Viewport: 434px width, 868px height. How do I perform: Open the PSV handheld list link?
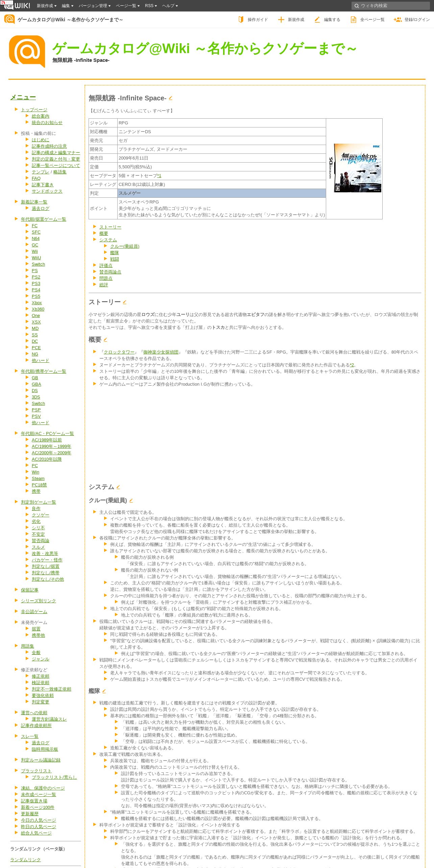click(x=36, y=416)
